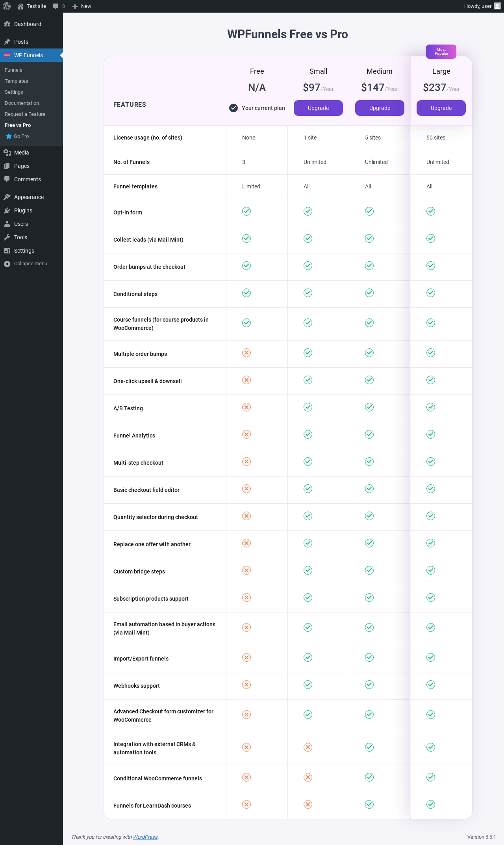The height and width of the screenshot is (845, 504).
Task: Expand the Howdy, user account menu
Action: pyautogui.click(x=478, y=6)
